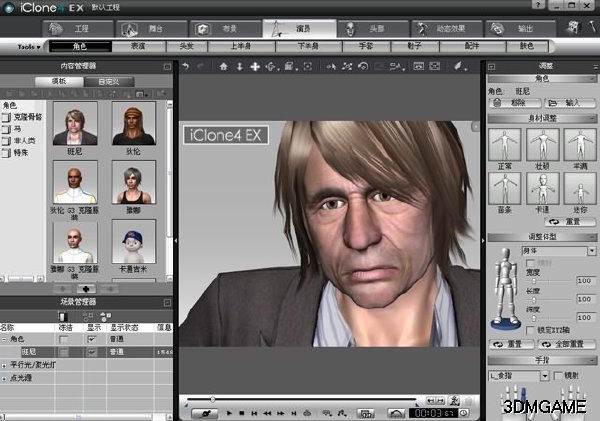Image resolution: width=600 pixels, height=421 pixels.
Task: Open the 肤色 skin sub-tab
Action: [527, 46]
